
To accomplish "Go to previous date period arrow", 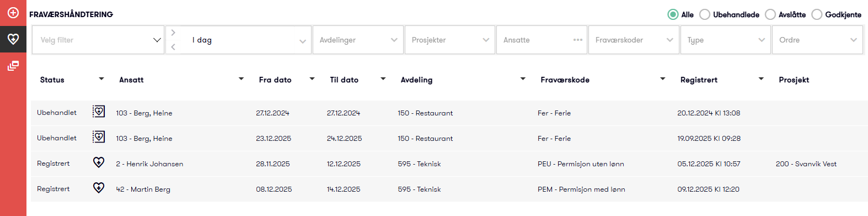I will coord(173,47).
